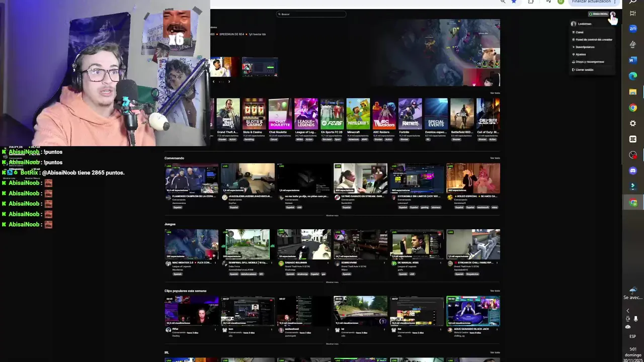Open OBS Studio from the taskbar

coord(633,155)
